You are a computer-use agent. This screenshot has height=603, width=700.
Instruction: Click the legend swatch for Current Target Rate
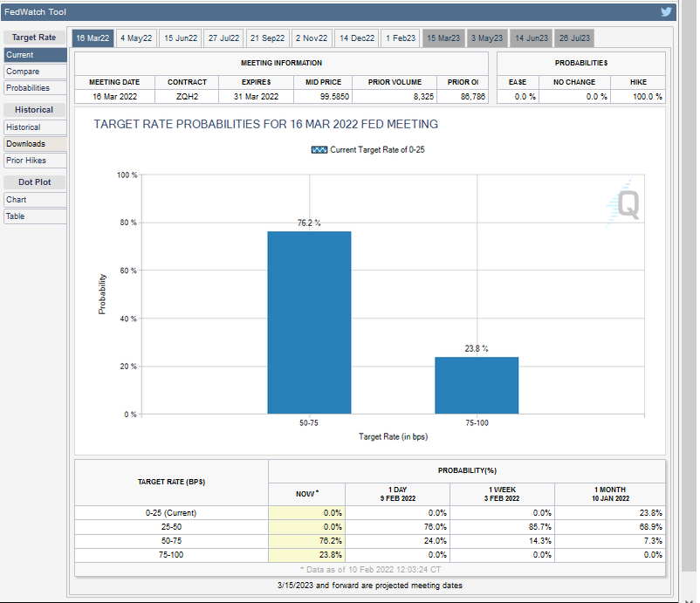coord(319,150)
